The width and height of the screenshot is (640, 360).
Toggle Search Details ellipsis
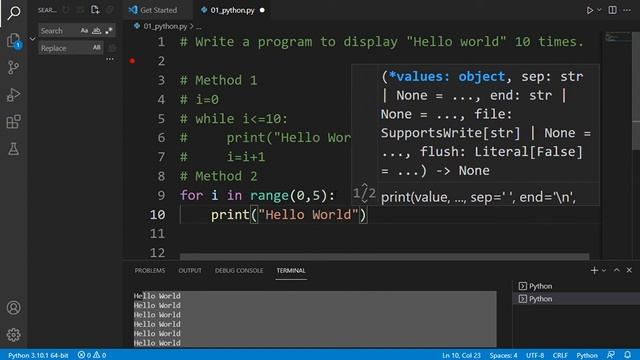(x=110, y=60)
